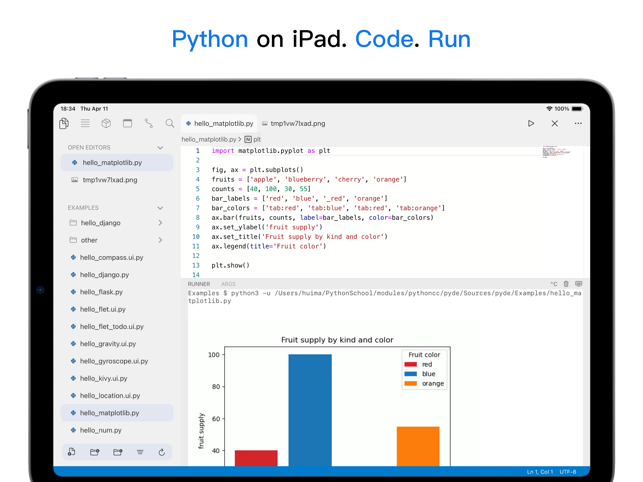
Task: Open hello_location.ui.py file
Action: (117, 395)
